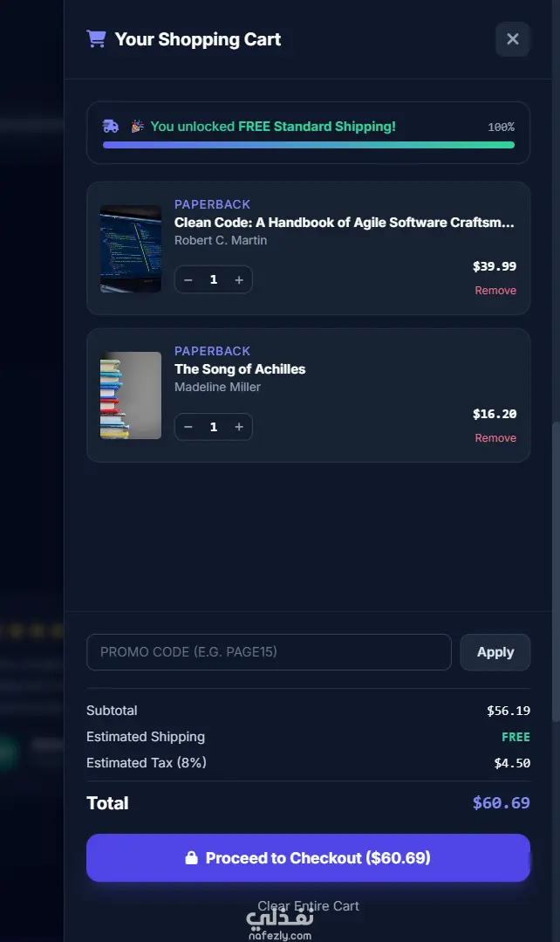Increase quantity of Clean Code book
Viewport: 560px width, 942px height.
click(x=239, y=280)
